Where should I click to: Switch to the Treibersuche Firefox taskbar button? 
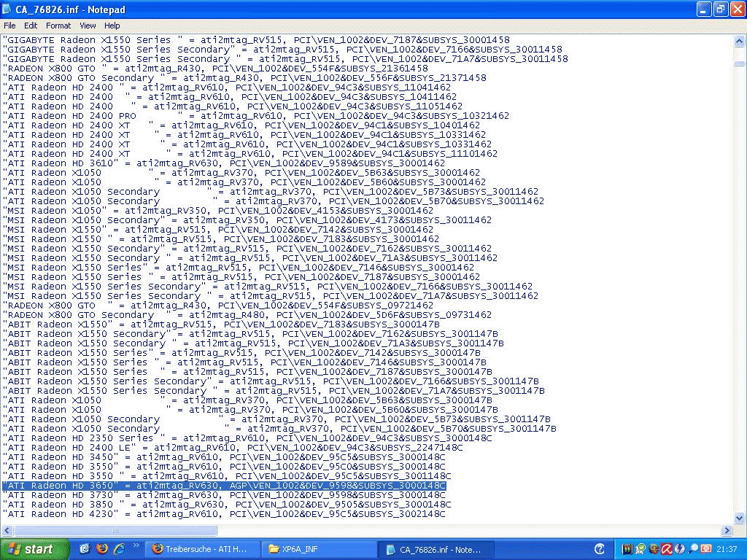(x=203, y=550)
